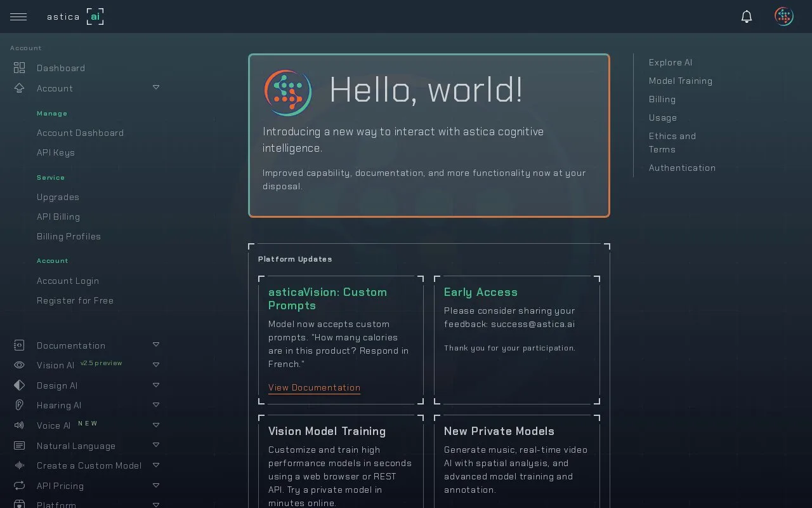Open the notifications bell
The width and height of the screenshot is (812, 508).
point(747,17)
